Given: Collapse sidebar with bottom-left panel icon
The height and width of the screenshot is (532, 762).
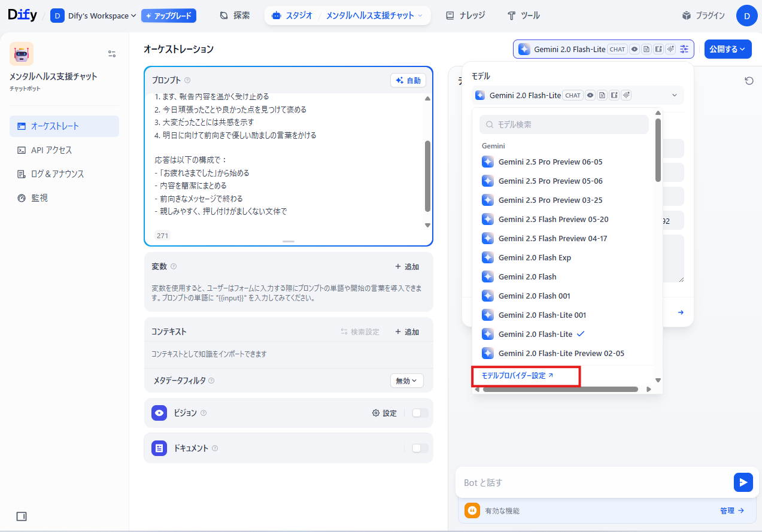Looking at the screenshot, I should click(x=22, y=516).
